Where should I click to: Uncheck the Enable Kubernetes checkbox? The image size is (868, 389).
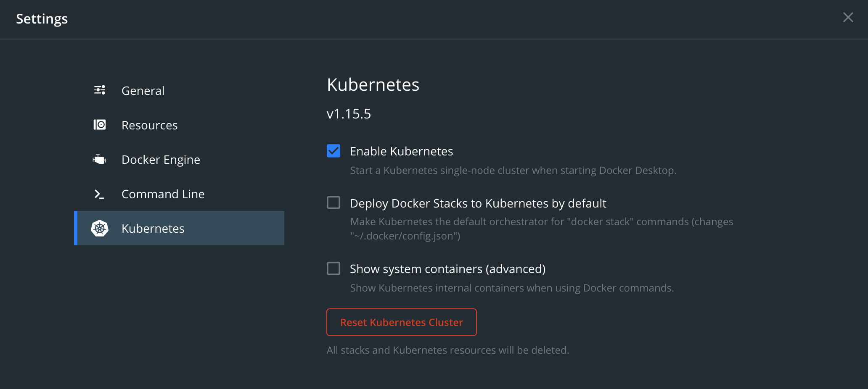pos(333,151)
